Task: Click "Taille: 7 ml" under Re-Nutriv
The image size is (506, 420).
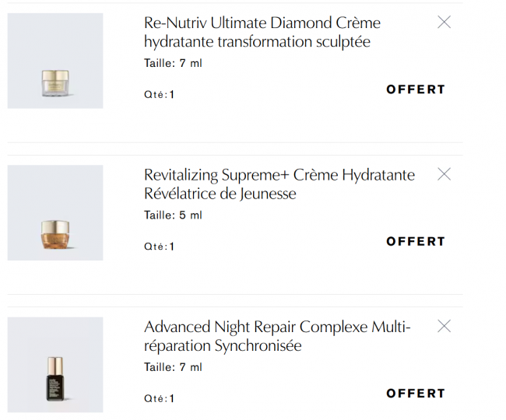Action: tap(173, 63)
